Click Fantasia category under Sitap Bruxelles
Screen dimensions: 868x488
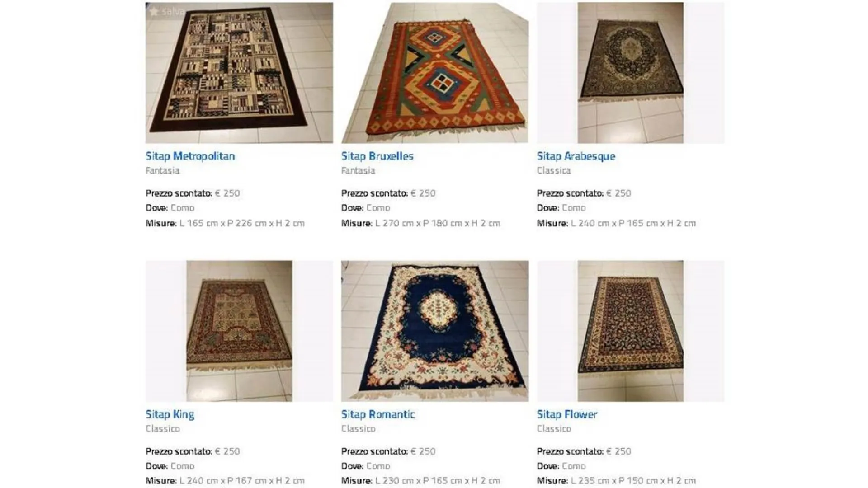[358, 170]
